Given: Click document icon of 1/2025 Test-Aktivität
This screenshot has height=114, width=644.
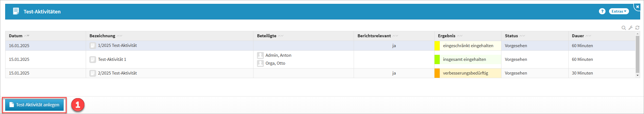Looking at the screenshot, I should (x=93, y=45).
